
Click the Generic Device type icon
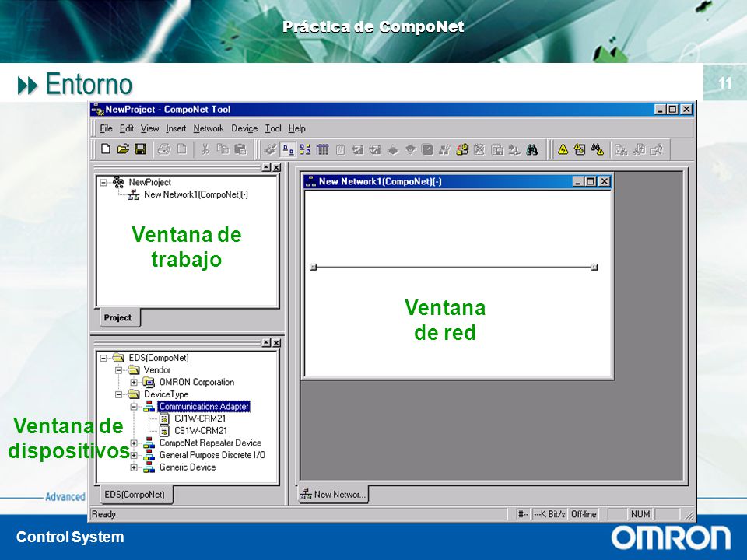point(149,467)
